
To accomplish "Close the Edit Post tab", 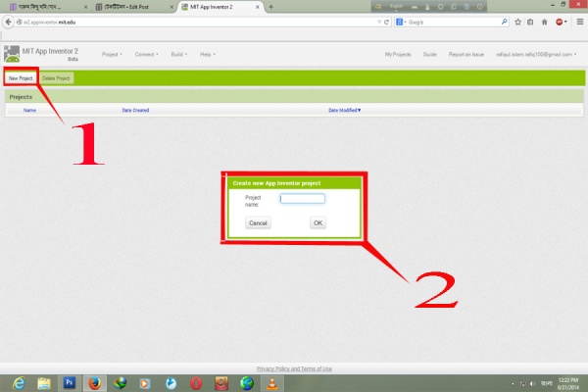I will pyautogui.click(x=171, y=7).
